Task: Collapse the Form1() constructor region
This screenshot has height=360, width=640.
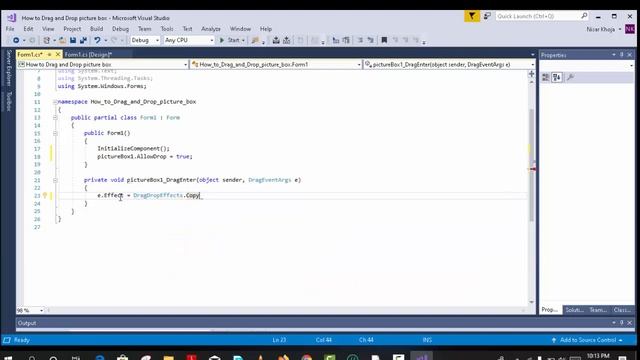Action: coord(55,133)
